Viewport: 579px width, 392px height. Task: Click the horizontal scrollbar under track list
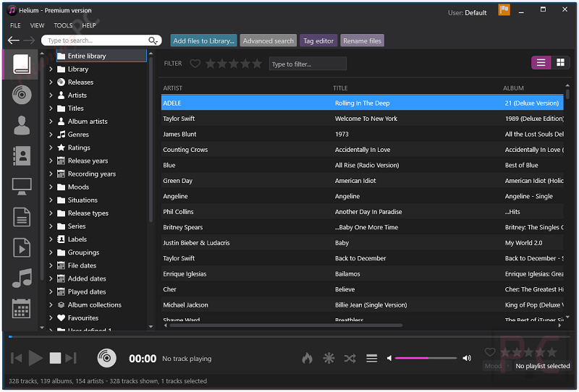click(x=285, y=325)
